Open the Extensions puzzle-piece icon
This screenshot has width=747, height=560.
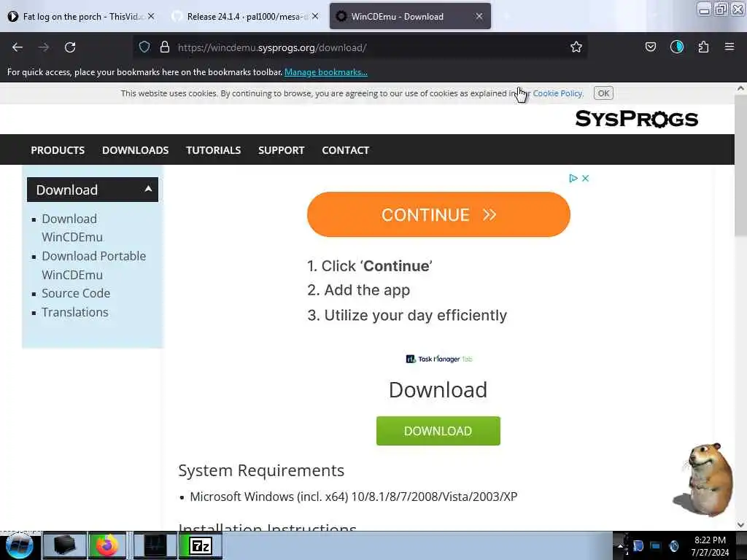pyautogui.click(x=703, y=47)
